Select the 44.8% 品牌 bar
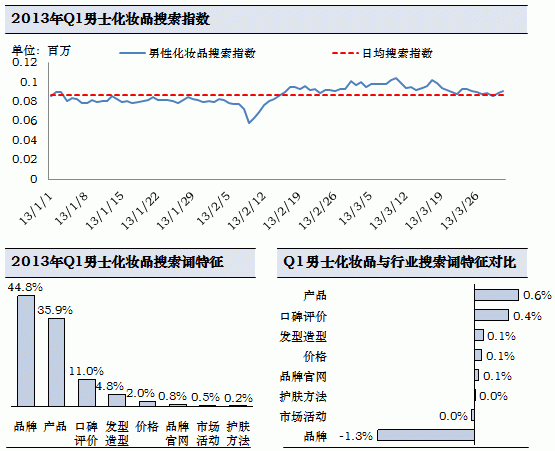The image size is (555, 451). coord(26,351)
